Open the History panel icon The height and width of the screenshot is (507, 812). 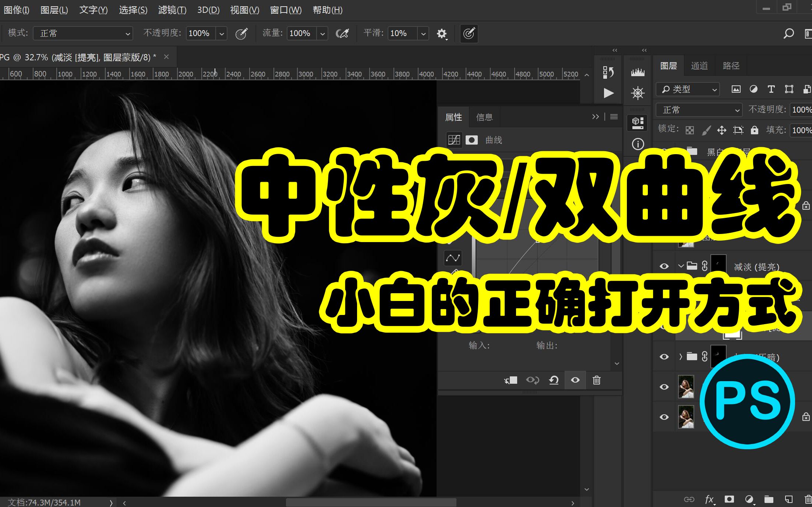pyautogui.click(x=608, y=72)
